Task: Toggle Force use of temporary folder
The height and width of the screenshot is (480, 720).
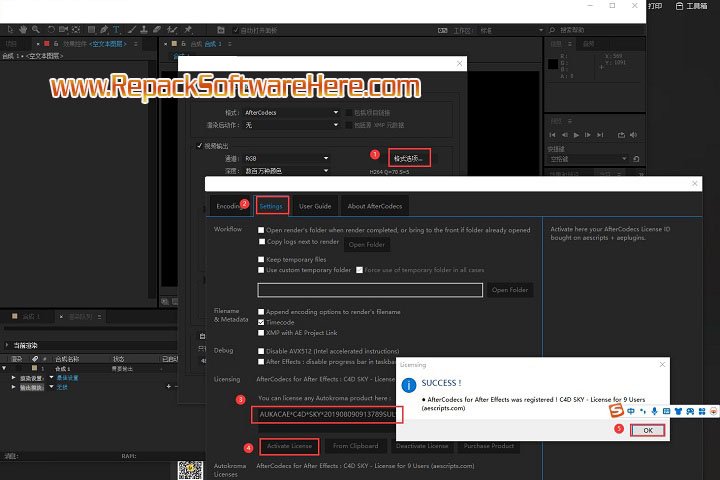Action: pyautogui.click(x=360, y=270)
